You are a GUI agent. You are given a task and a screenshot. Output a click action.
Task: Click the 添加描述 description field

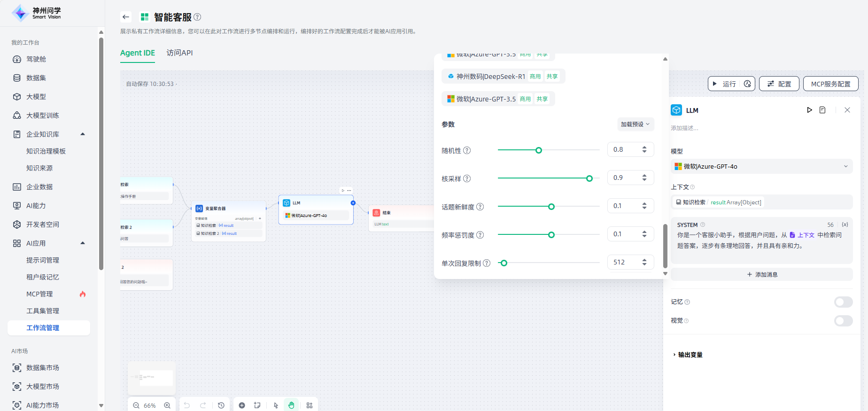[x=684, y=128]
